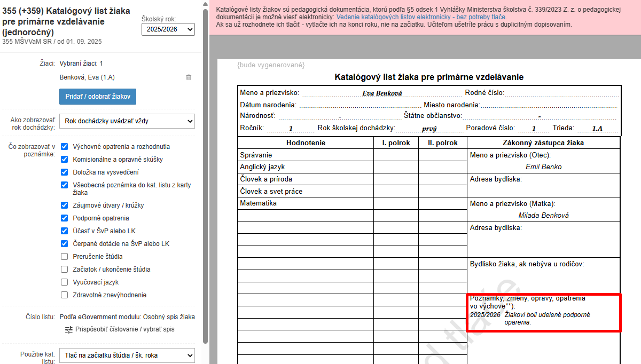Click Človek a svet práce row
The width and height of the screenshot is (641, 364).
[306, 191]
